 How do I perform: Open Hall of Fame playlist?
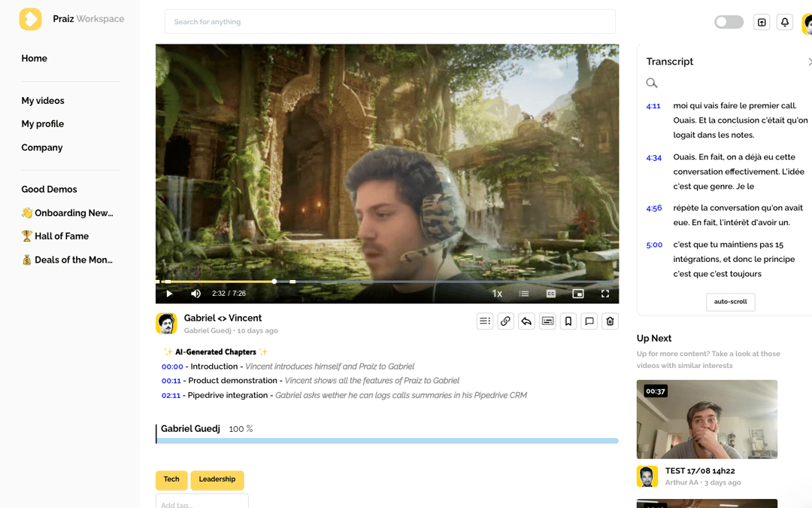tap(61, 236)
